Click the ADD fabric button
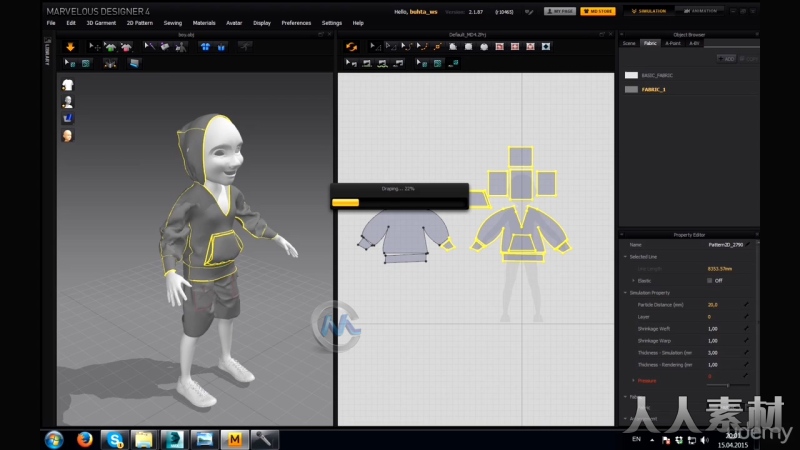 point(726,59)
